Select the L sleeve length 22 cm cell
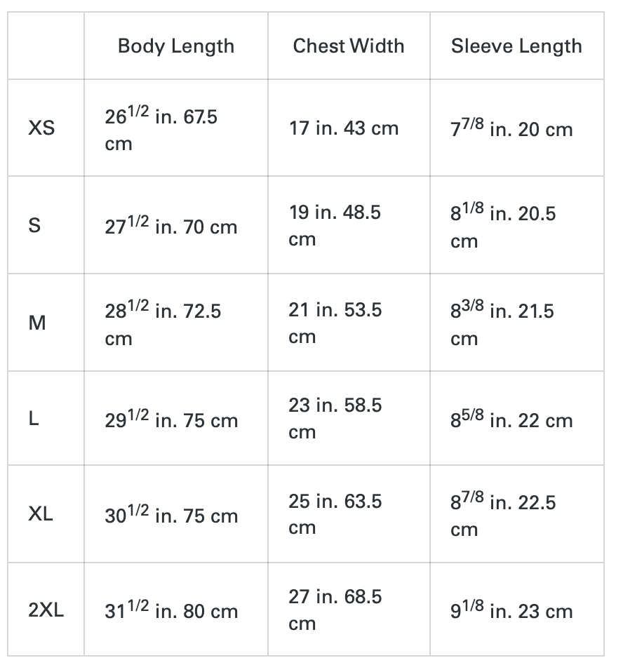This screenshot has width=623, height=672. coord(511,420)
